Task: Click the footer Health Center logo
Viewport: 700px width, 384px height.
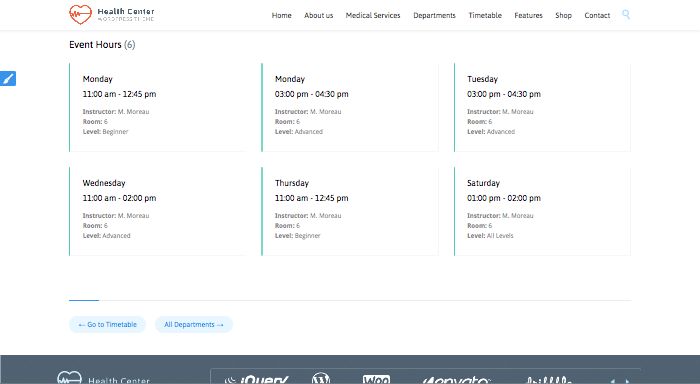Action: (104, 378)
